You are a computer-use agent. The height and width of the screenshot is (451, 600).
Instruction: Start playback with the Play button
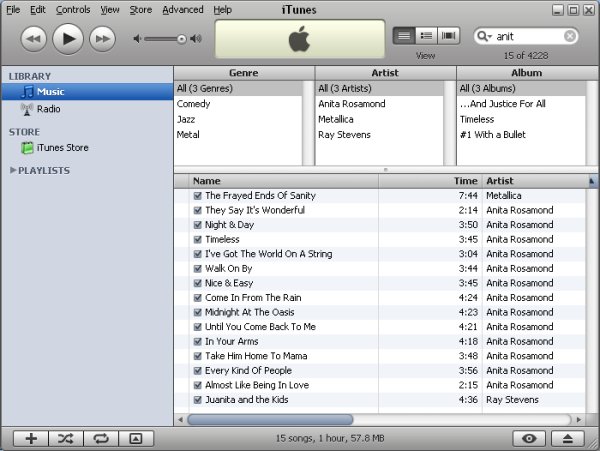tap(68, 39)
